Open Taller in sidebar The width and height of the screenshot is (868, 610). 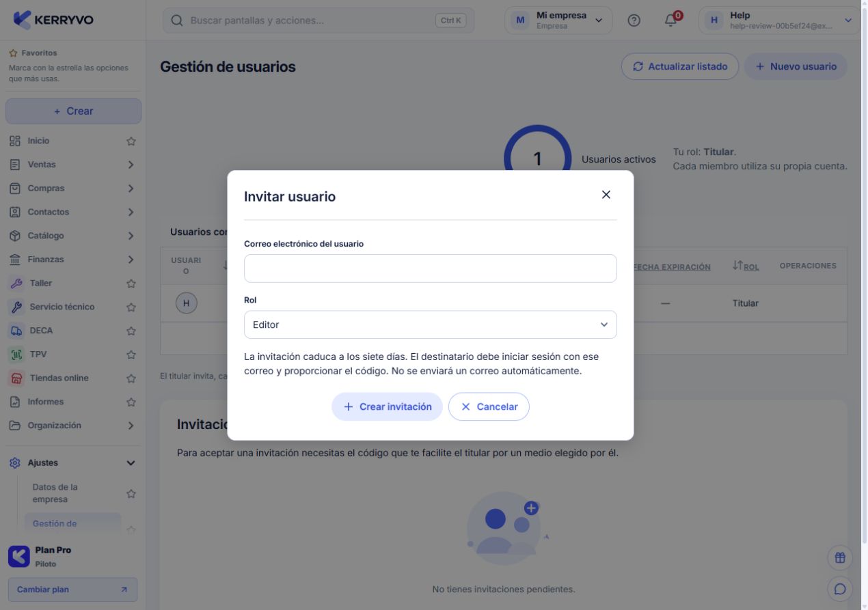point(41,283)
